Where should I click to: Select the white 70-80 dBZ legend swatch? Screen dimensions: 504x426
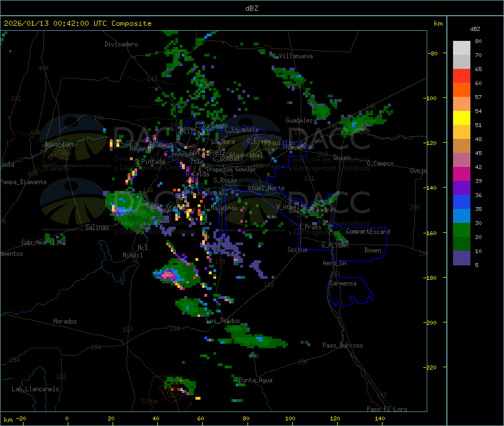click(x=461, y=48)
